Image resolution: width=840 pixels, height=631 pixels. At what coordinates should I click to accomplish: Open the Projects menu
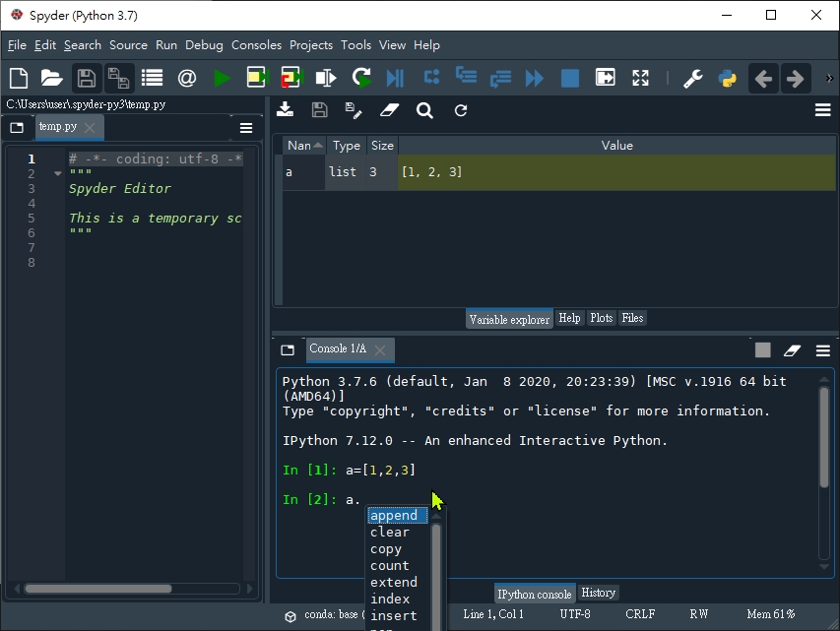311,45
